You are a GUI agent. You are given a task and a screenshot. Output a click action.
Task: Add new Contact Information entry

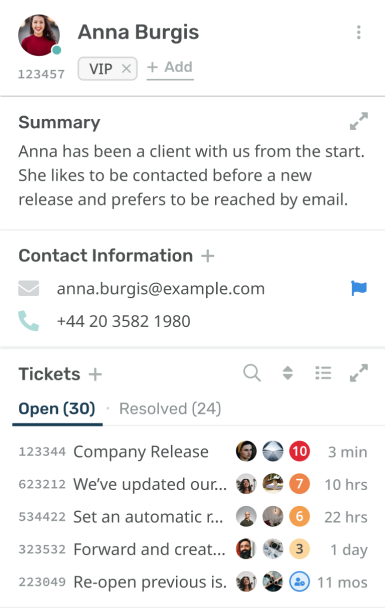coord(208,256)
